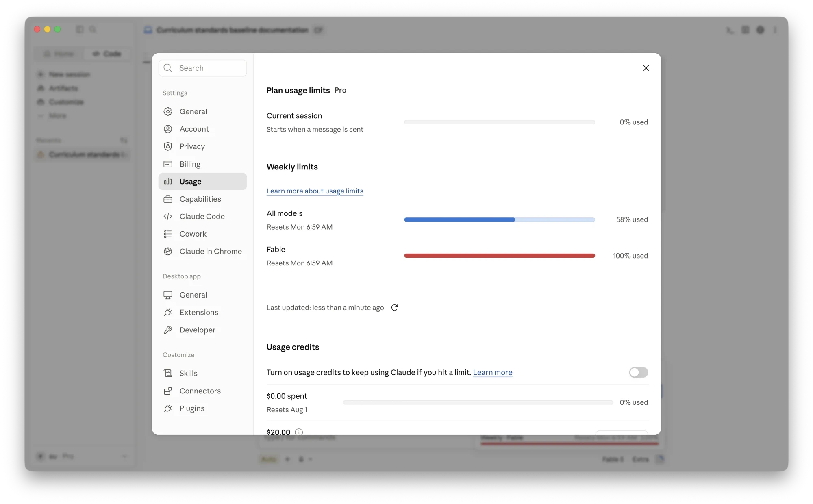
Task: Open the Skills settings page
Action: click(x=202, y=373)
